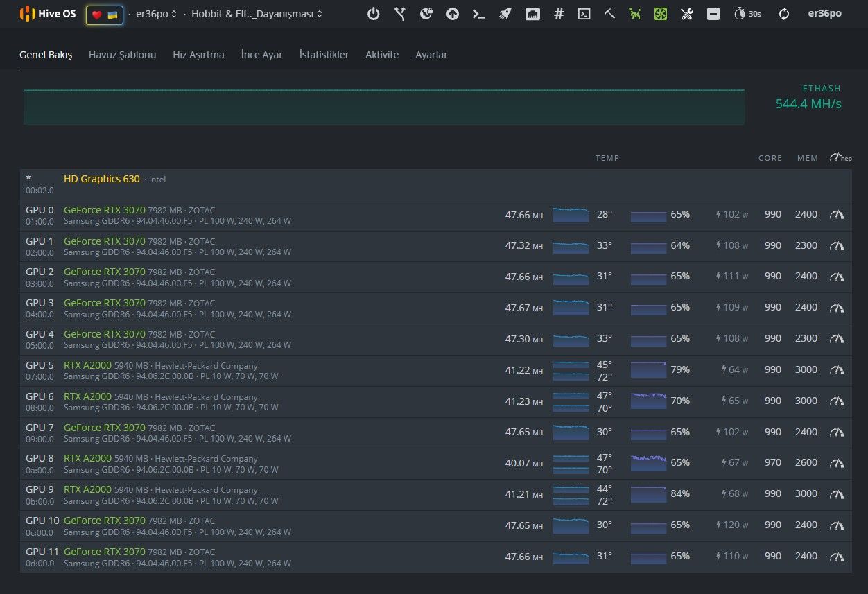Click the rocket flight sheet icon
Viewport: 868px width, 594px height.
505,13
